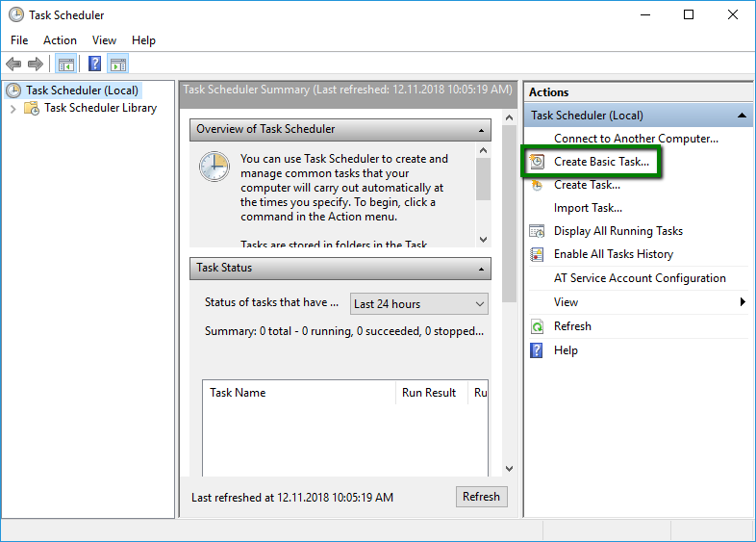The height and width of the screenshot is (542, 756).
Task: Open the View menu in menu bar
Action: pyautogui.click(x=104, y=40)
